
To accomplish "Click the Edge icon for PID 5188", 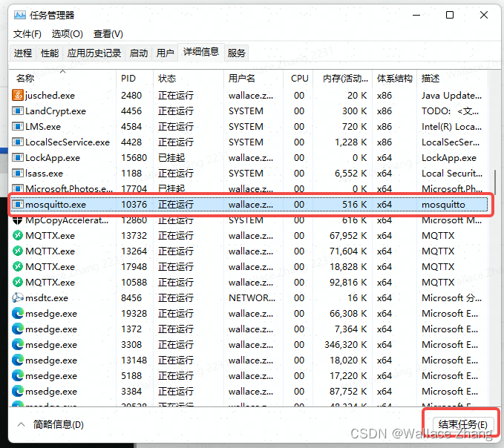I will [18, 375].
